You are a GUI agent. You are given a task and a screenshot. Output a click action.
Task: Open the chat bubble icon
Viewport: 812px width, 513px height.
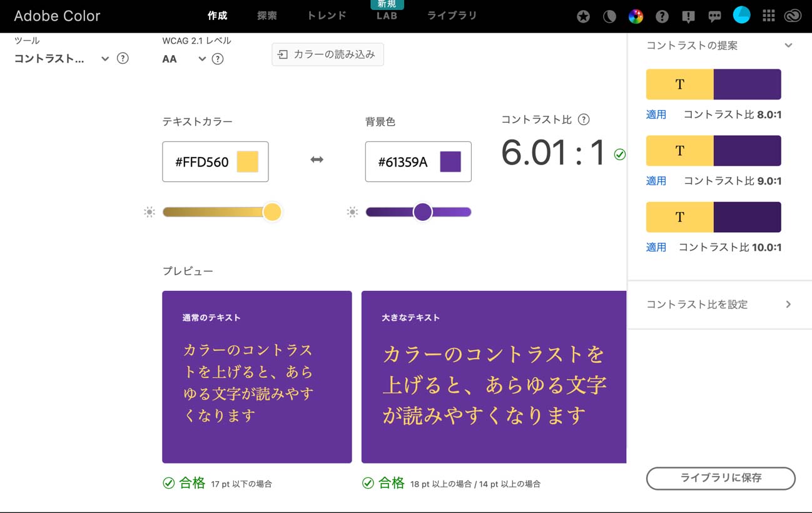(714, 17)
